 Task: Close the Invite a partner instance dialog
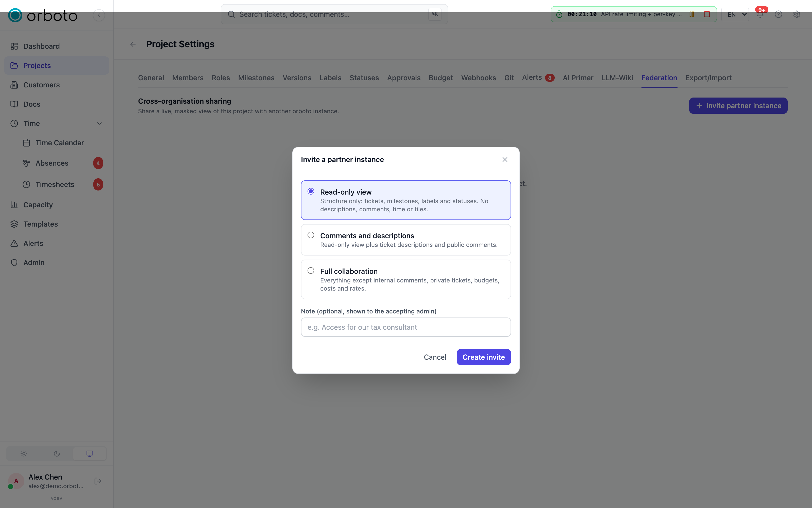tap(505, 160)
